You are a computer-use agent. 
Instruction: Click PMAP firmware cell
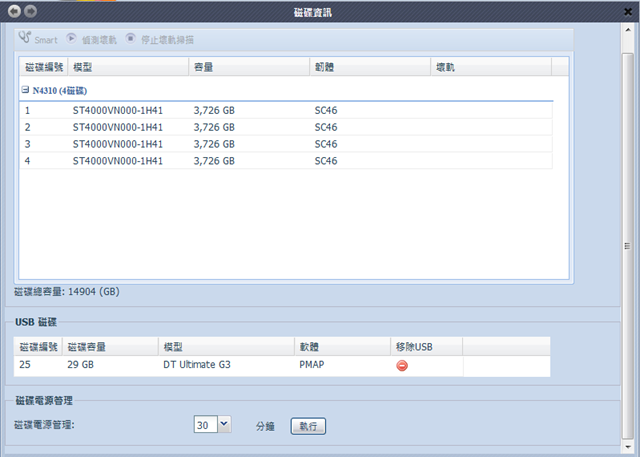click(312, 364)
